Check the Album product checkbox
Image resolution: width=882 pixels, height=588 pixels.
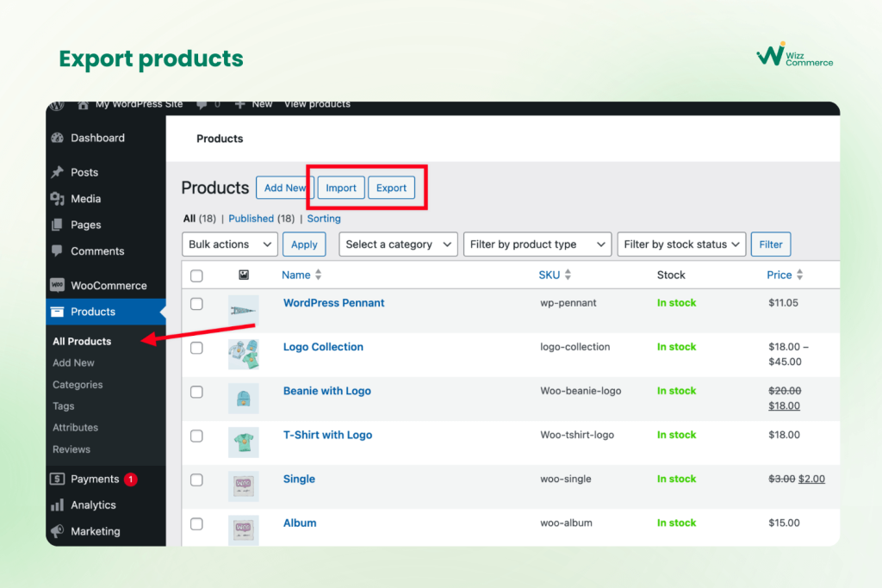(x=196, y=523)
